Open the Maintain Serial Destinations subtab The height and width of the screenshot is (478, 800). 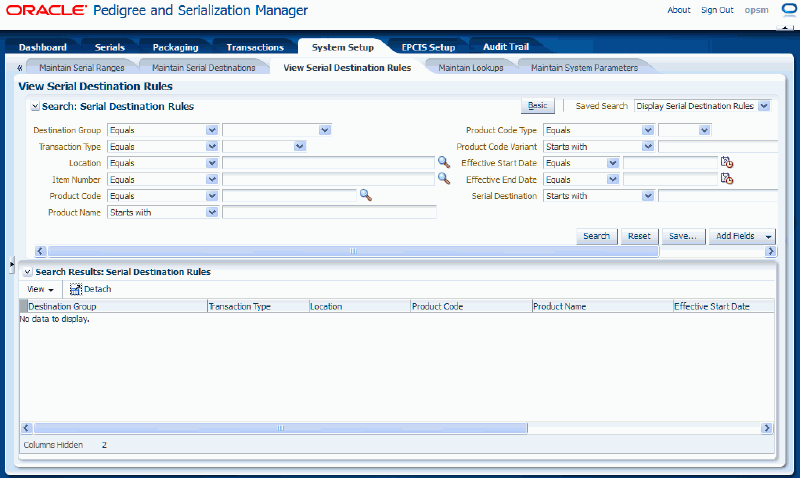point(204,67)
